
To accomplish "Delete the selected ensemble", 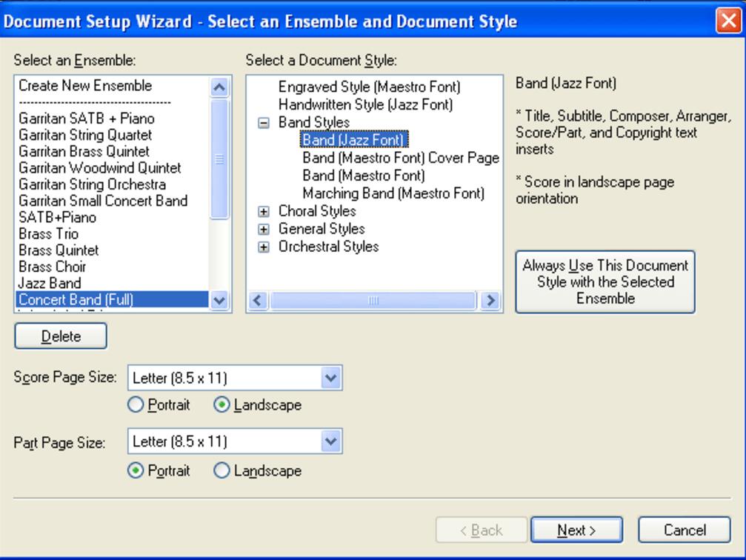I will coord(61,336).
